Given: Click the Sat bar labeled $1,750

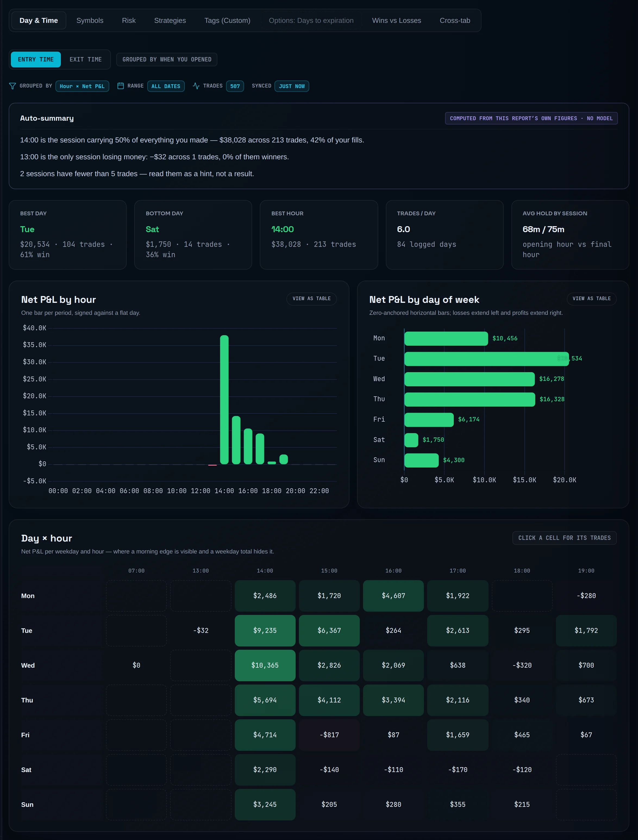Looking at the screenshot, I should click(x=411, y=440).
